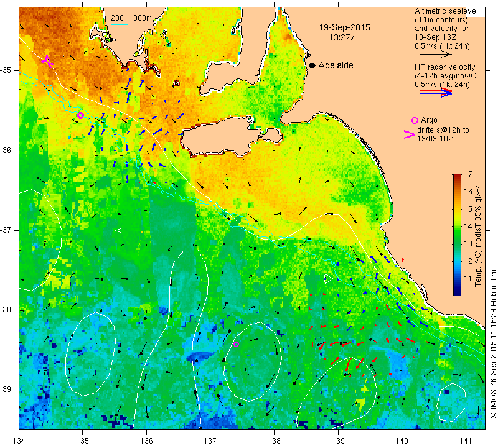
Task: Click the 11 value on the color bar
Action: (x=468, y=279)
